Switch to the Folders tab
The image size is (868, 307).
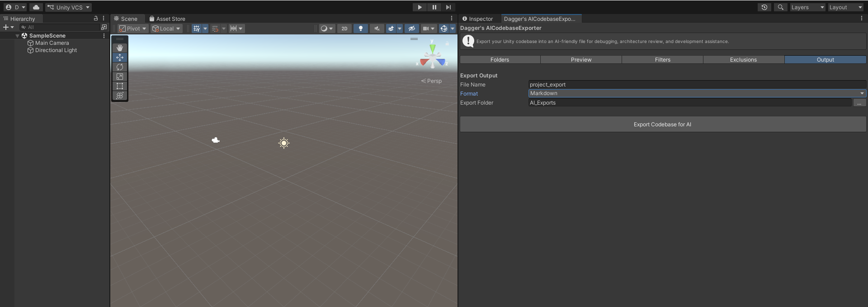pos(500,60)
